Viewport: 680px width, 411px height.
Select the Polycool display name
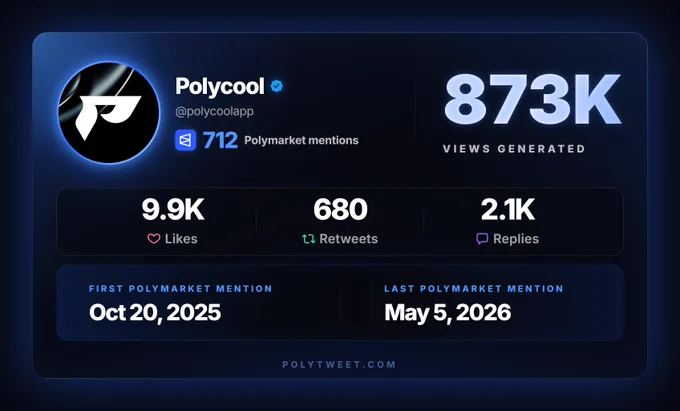coord(220,86)
